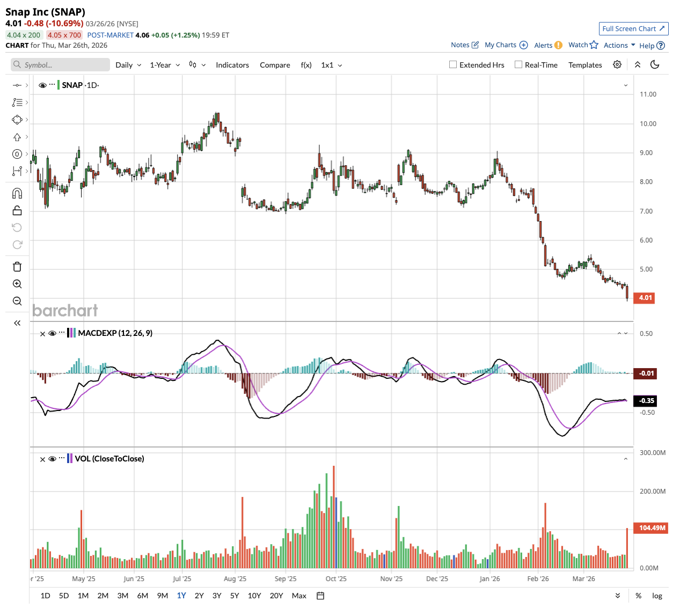The height and width of the screenshot is (616, 687).
Task: Toggle the lock drawings icon
Action: 17,210
